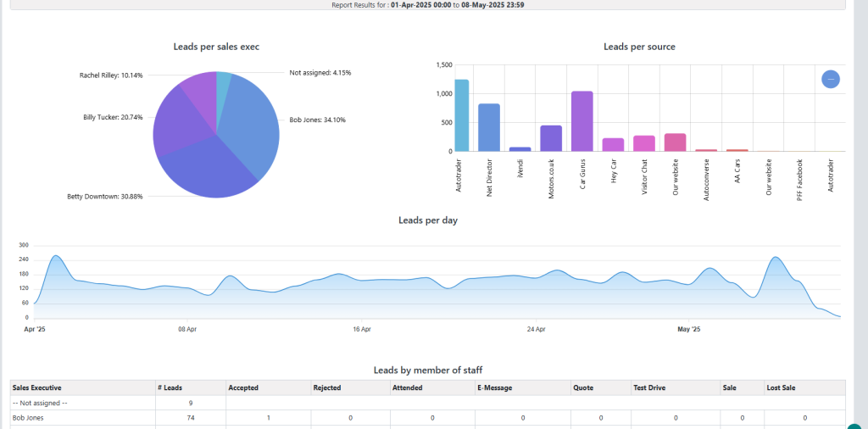Viewport: 868px width, 429px height.
Task: Click the Hey Car bar
Action: (613, 144)
